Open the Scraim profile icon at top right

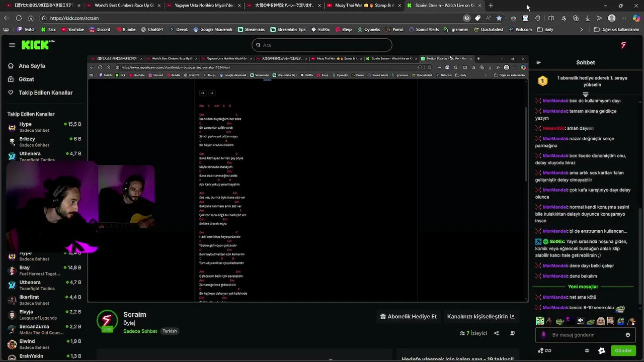click(623, 45)
